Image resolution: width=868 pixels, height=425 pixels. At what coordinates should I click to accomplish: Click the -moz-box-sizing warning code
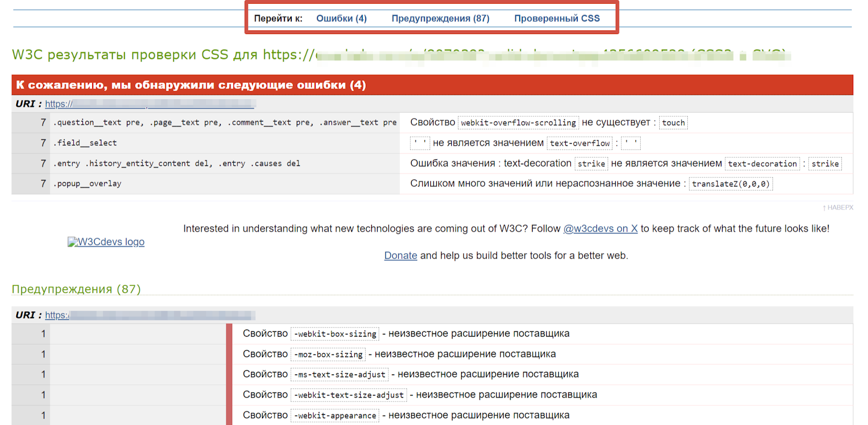(x=328, y=355)
